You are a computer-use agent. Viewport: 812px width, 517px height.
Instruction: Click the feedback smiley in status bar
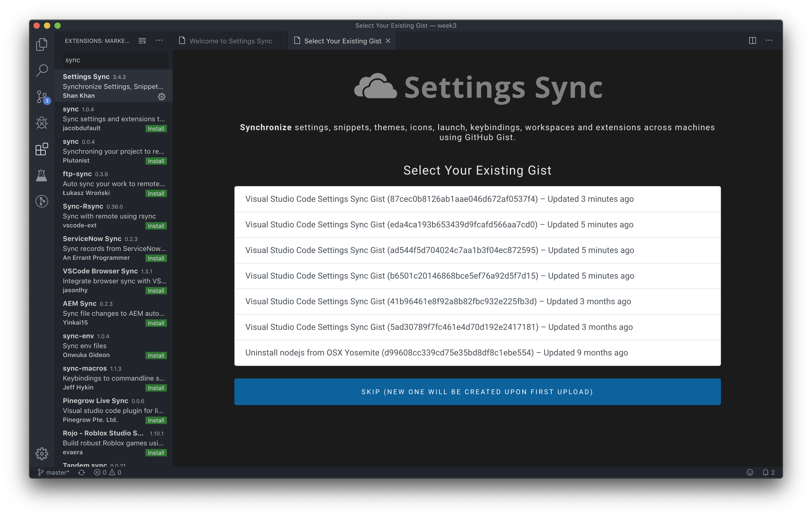coord(750,472)
